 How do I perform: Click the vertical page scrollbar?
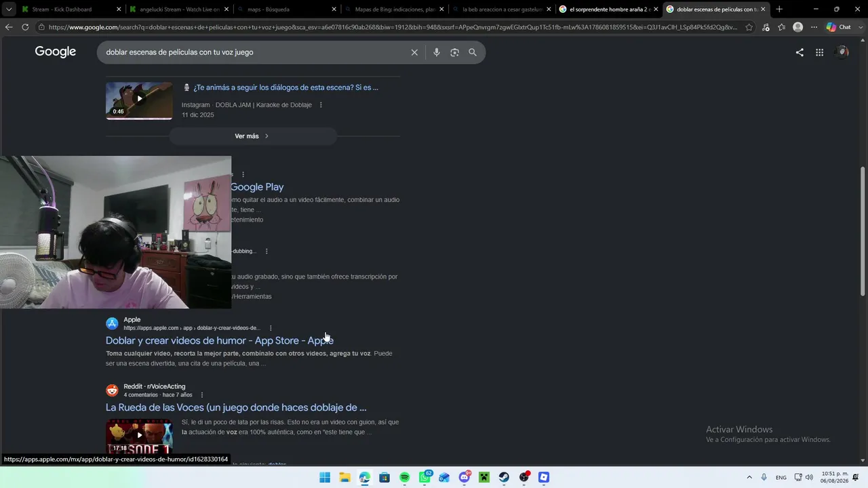pos(863,230)
